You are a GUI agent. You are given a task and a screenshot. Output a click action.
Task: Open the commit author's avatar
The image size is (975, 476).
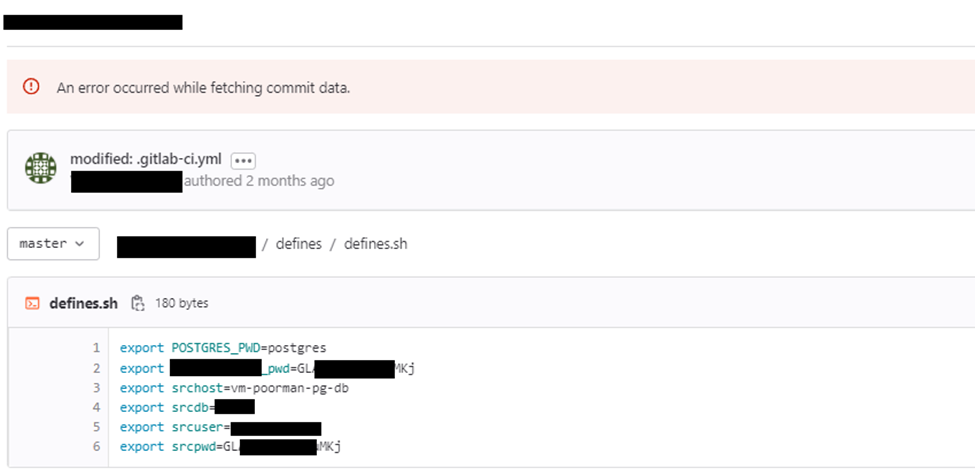40,168
